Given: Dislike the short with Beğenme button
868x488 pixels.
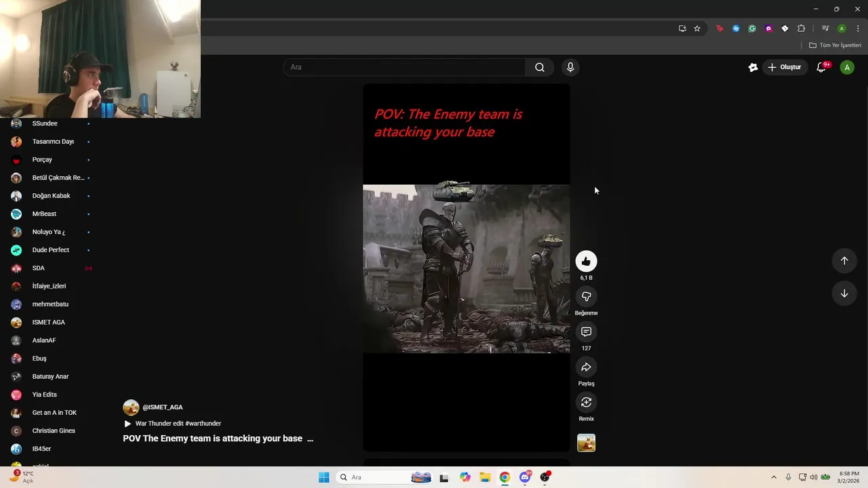Looking at the screenshot, I should 586,296.
